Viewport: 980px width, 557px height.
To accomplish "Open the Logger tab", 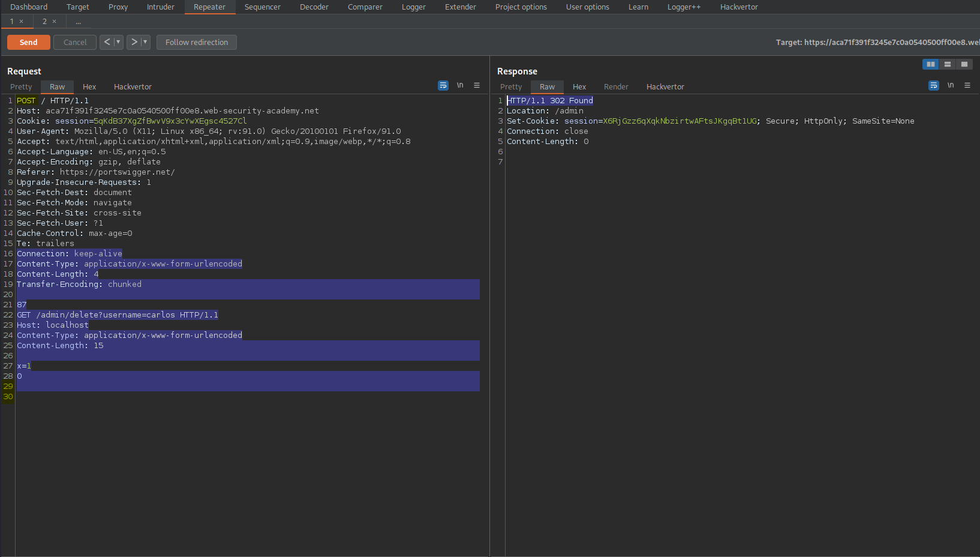I will [x=414, y=7].
